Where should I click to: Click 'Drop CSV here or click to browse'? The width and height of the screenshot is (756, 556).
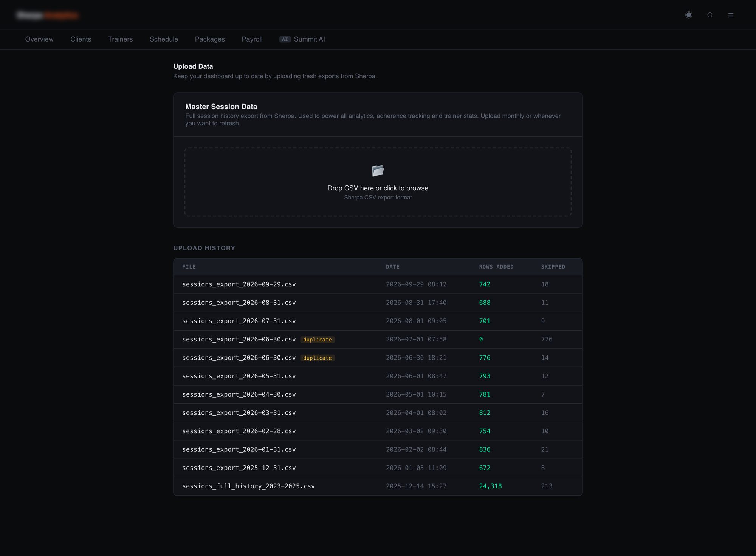click(x=378, y=188)
